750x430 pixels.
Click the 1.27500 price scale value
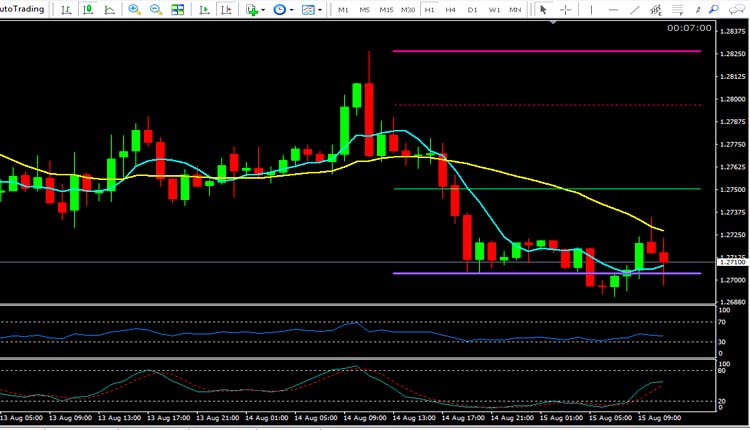(x=732, y=190)
